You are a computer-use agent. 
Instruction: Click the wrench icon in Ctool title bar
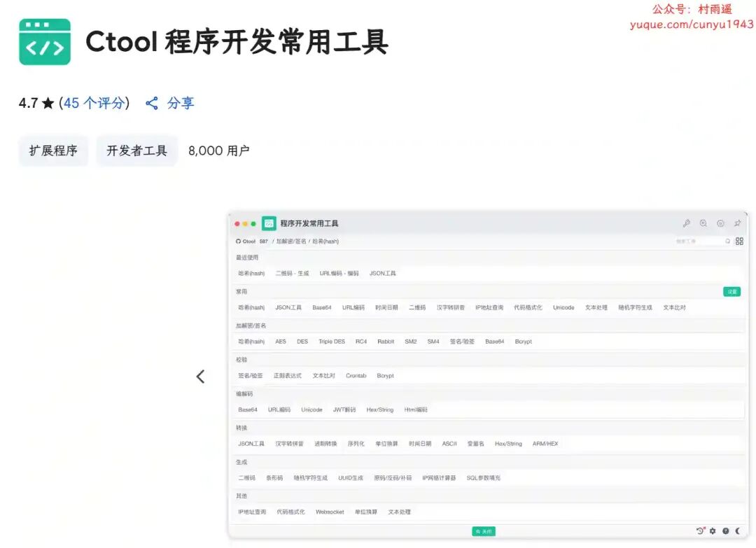click(687, 223)
